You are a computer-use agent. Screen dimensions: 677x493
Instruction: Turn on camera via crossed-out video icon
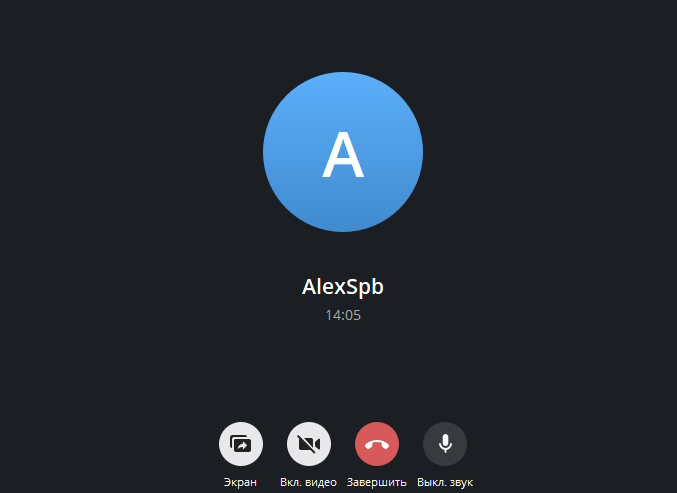(x=309, y=444)
